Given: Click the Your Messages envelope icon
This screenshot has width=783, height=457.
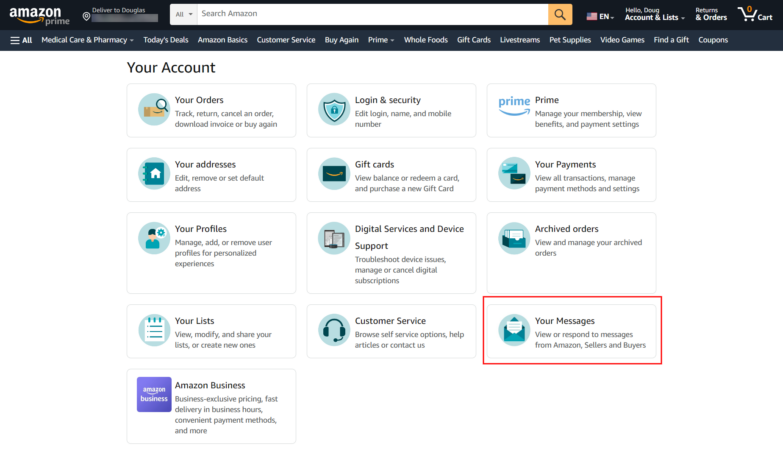Looking at the screenshot, I should click(x=514, y=330).
